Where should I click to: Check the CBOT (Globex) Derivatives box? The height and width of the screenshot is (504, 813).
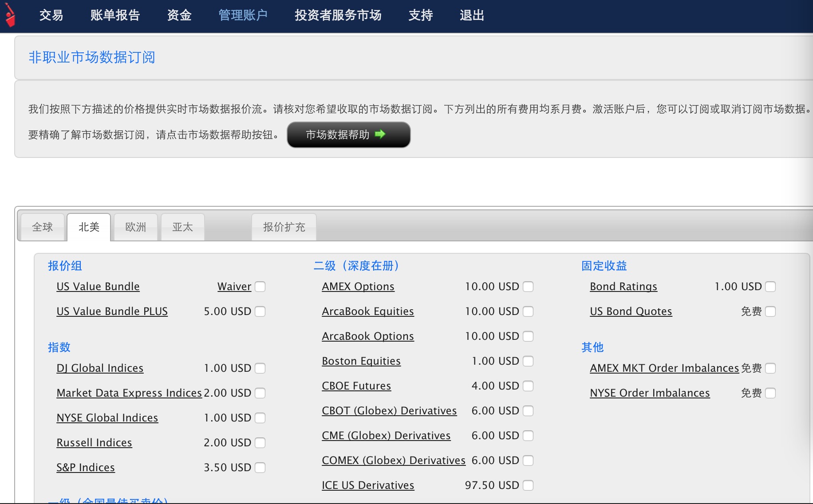528,411
